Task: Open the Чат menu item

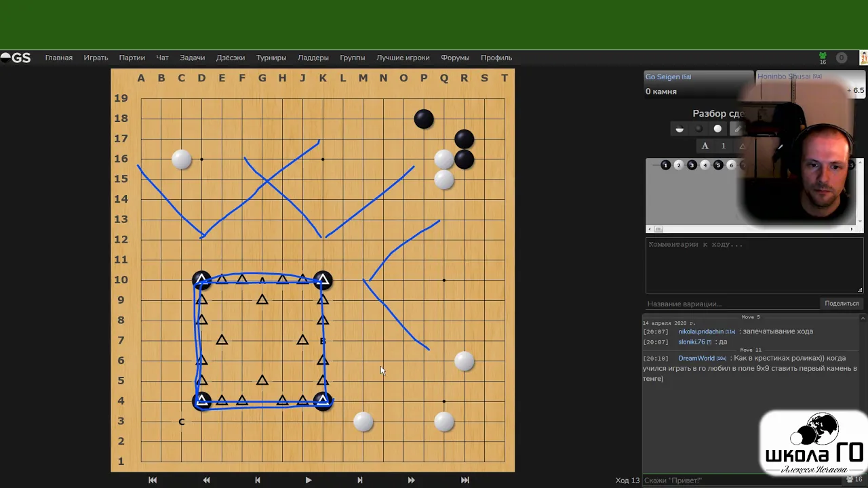Action: 162,58
